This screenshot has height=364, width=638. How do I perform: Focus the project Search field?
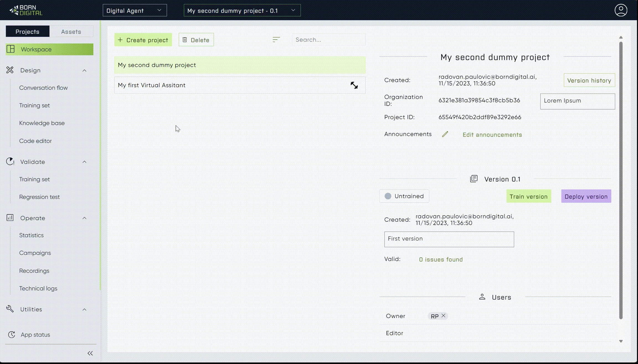pos(328,40)
